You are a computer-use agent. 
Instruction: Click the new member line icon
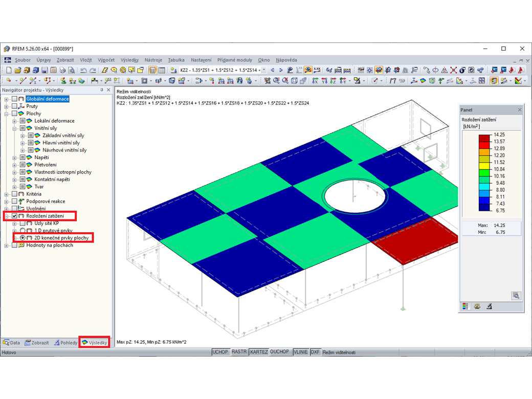[23, 81]
